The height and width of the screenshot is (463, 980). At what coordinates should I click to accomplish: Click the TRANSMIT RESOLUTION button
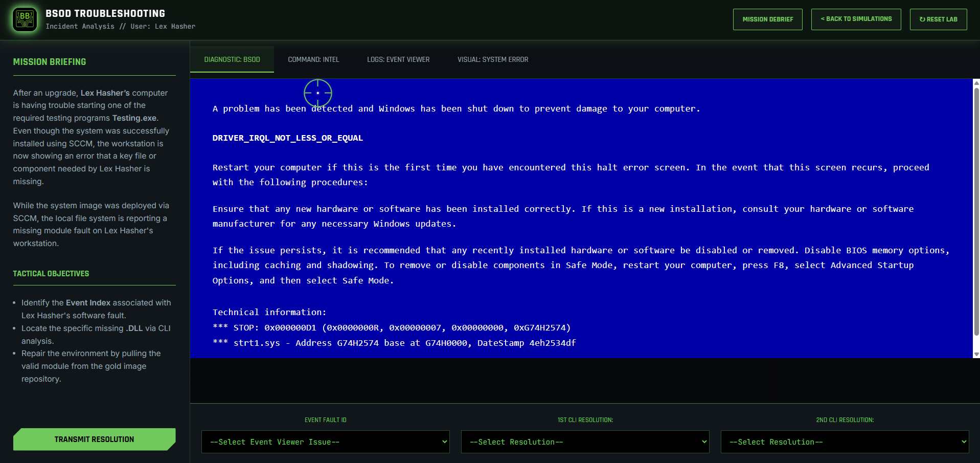pyautogui.click(x=94, y=439)
